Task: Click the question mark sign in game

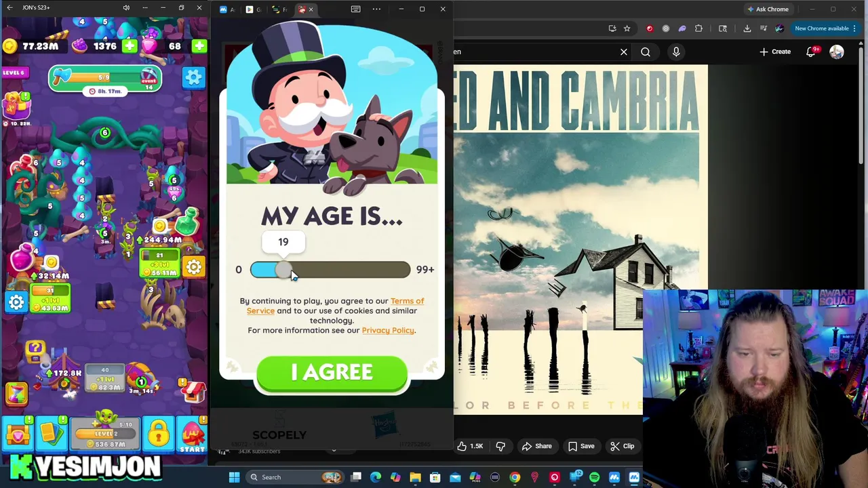Action: pos(35,350)
